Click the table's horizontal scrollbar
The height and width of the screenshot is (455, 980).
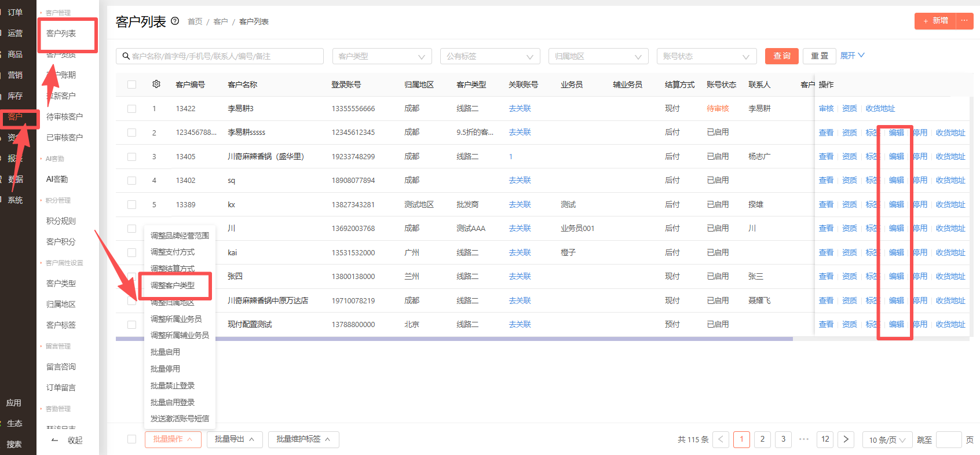(x=454, y=339)
